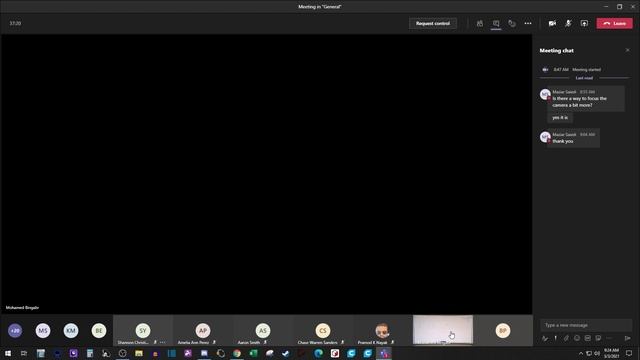
Task: Open Microsoft Edge from the taskbar
Action: click(319, 353)
